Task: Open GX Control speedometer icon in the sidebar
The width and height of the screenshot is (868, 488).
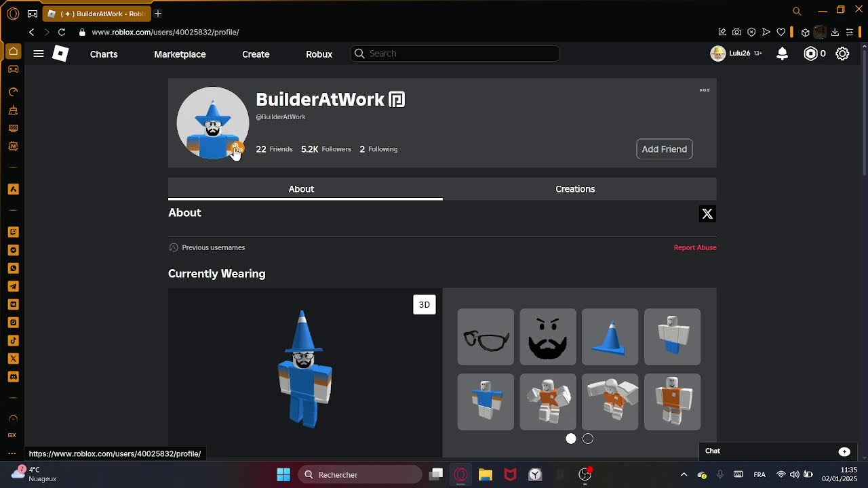Action: point(13,91)
